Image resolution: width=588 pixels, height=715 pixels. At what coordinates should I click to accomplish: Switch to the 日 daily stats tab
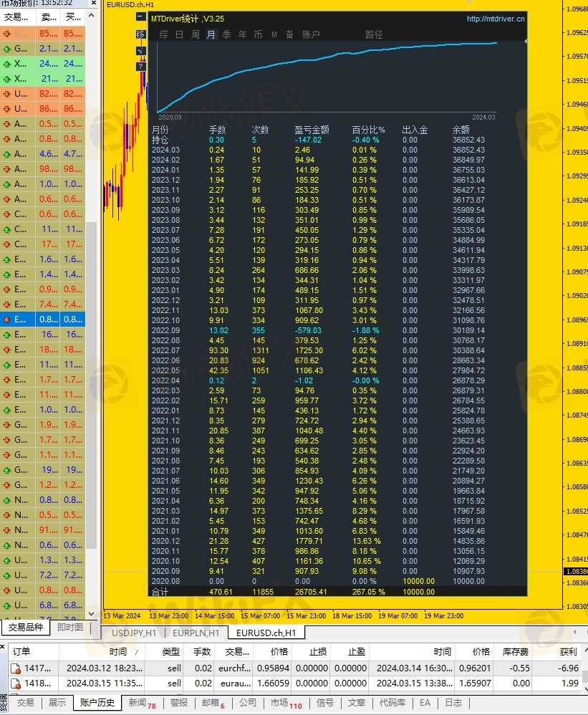[x=180, y=34]
